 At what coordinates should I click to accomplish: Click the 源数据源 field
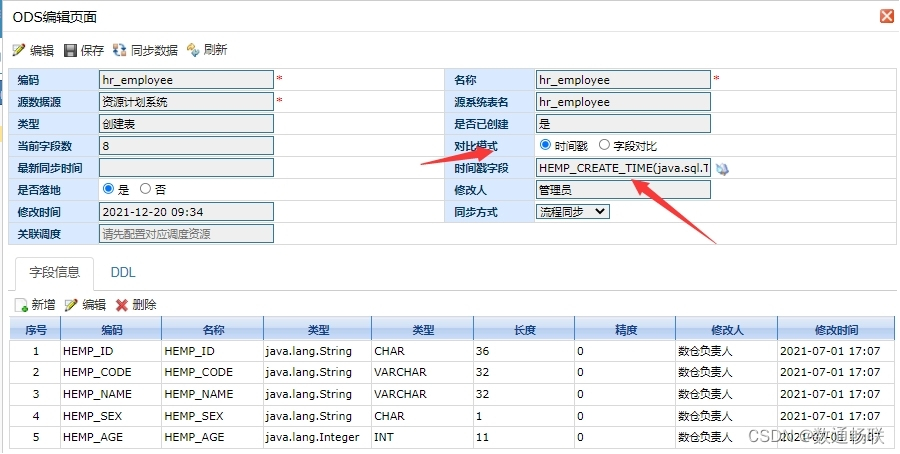click(x=187, y=102)
